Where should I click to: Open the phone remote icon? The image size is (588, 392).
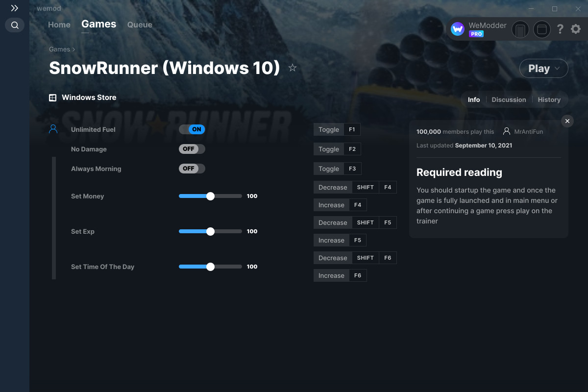point(520,29)
